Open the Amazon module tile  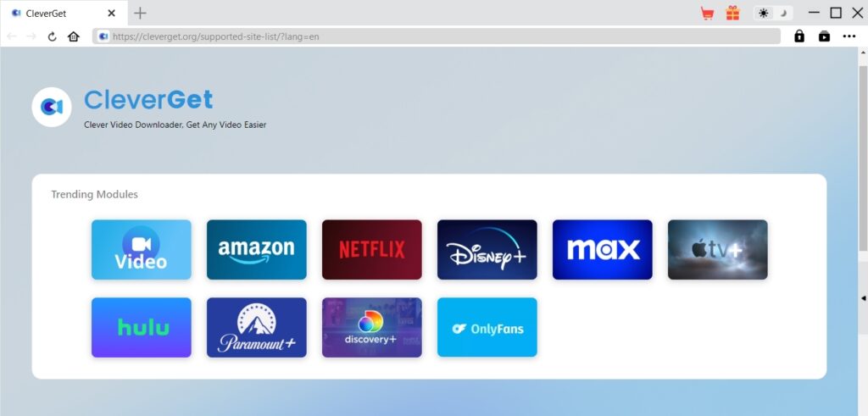coord(256,249)
